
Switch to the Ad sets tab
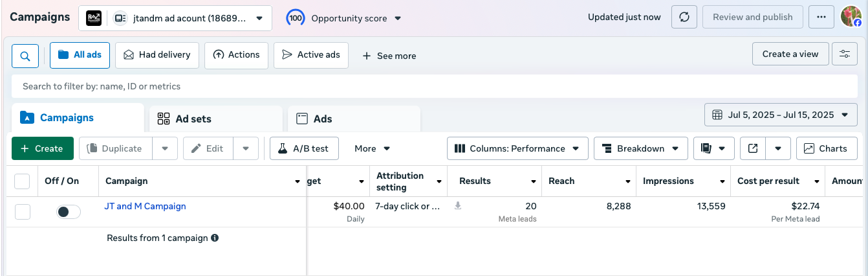(x=216, y=119)
